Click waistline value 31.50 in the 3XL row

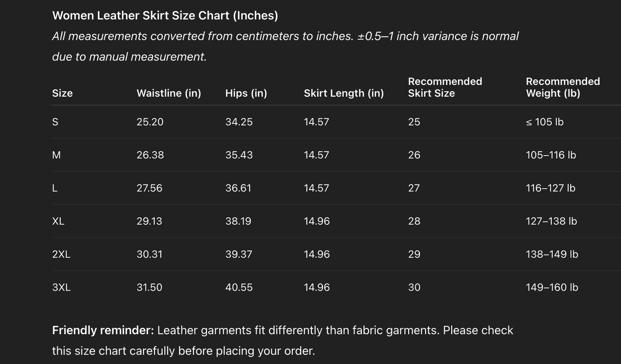tap(149, 287)
